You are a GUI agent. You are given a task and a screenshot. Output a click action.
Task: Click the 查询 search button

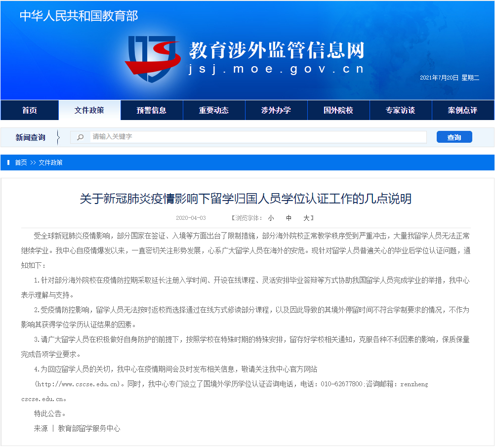(454, 137)
